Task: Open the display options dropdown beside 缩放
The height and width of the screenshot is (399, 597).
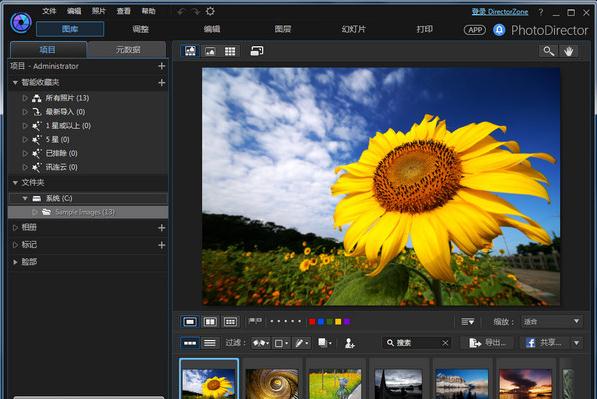Action: pyautogui.click(x=468, y=322)
